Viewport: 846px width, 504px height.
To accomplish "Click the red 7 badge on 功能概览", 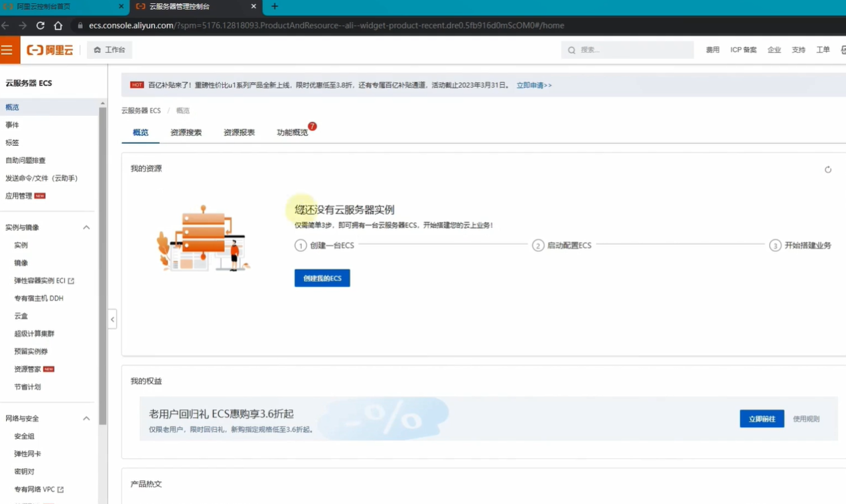I will point(312,126).
